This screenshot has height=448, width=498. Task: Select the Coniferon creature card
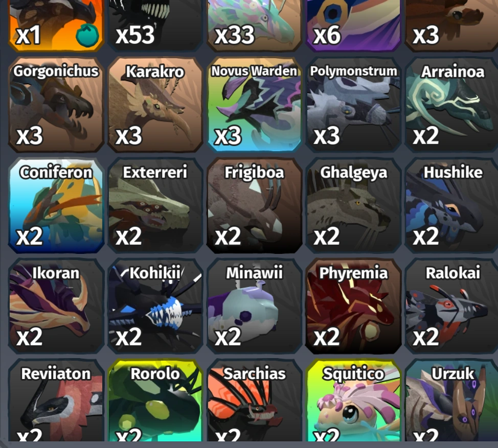56,205
